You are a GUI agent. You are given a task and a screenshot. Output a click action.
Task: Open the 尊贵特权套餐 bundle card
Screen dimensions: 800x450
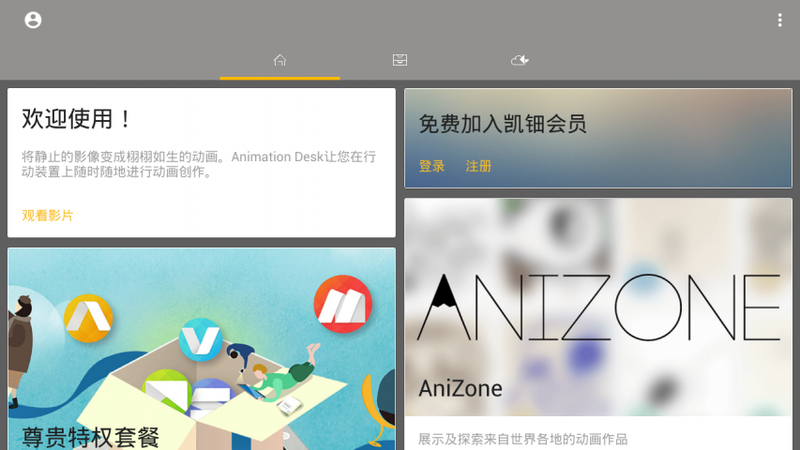(x=202, y=349)
